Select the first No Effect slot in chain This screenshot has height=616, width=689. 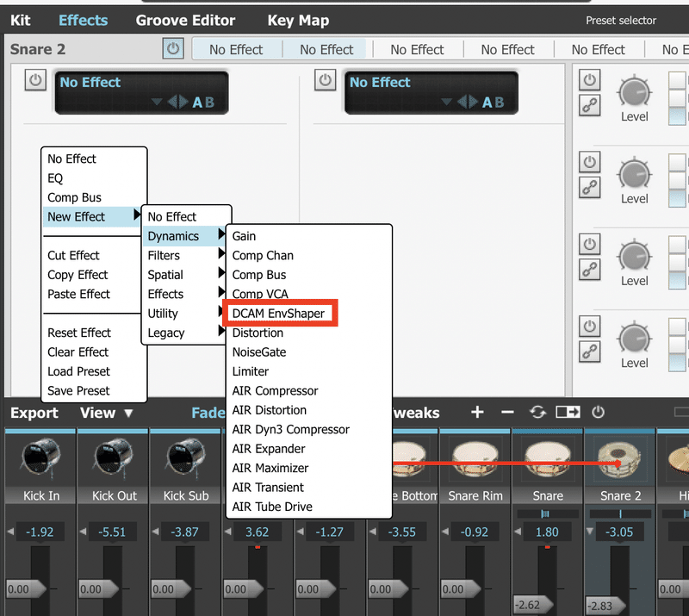click(236, 49)
